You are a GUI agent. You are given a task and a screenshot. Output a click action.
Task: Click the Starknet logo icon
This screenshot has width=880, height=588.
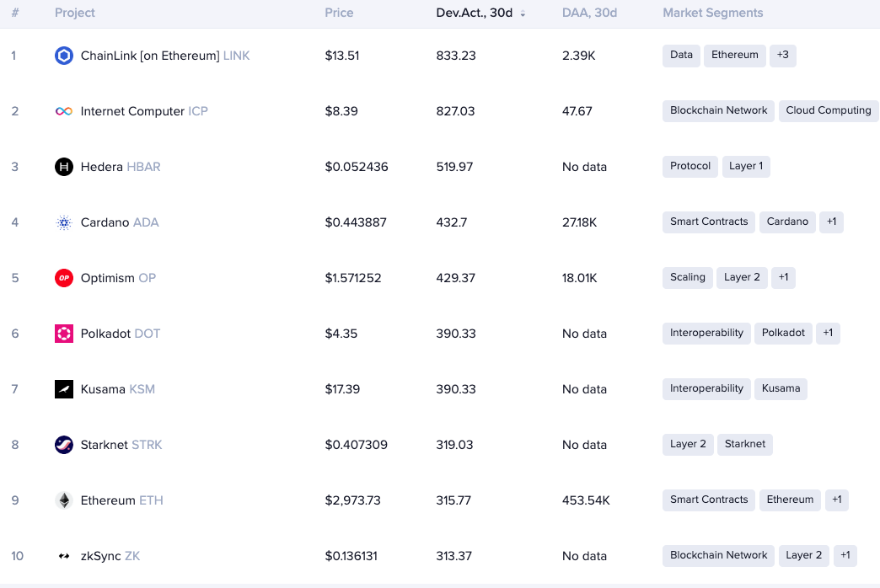pyautogui.click(x=64, y=444)
